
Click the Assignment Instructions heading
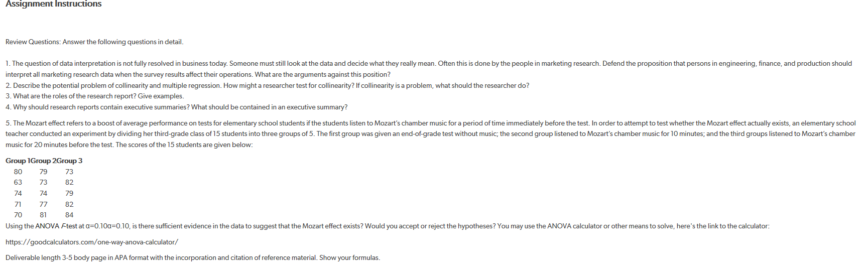(54, 4)
